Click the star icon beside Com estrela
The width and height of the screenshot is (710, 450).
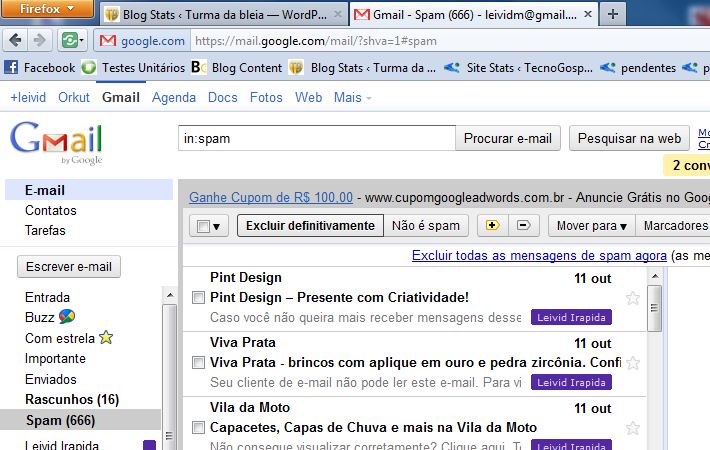[x=106, y=337]
